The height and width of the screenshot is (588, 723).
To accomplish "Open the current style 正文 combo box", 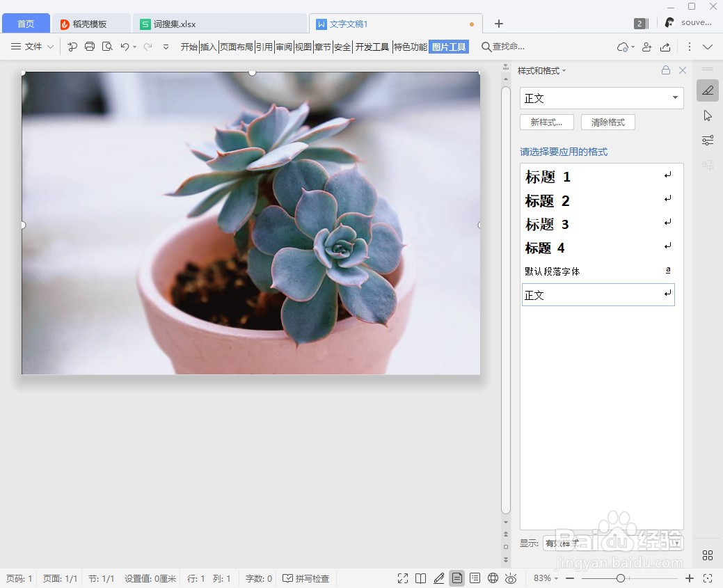I will [602, 98].
